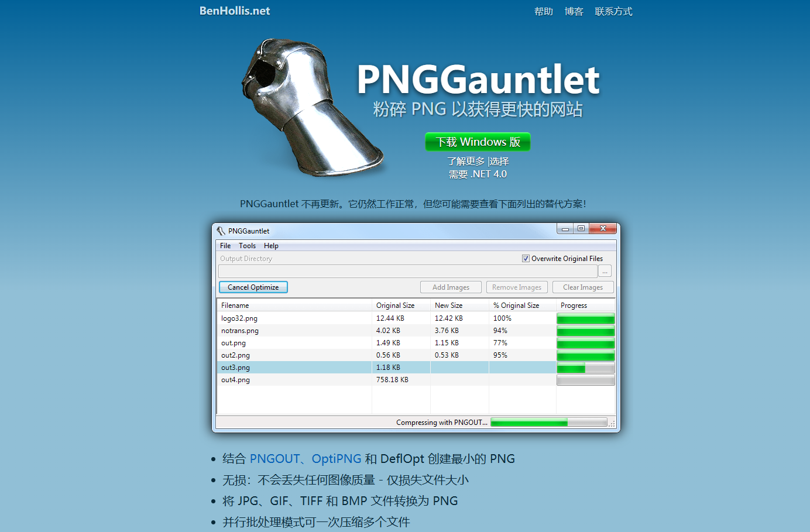
Task: Click the Clear Images button
Action: point(583,287)
